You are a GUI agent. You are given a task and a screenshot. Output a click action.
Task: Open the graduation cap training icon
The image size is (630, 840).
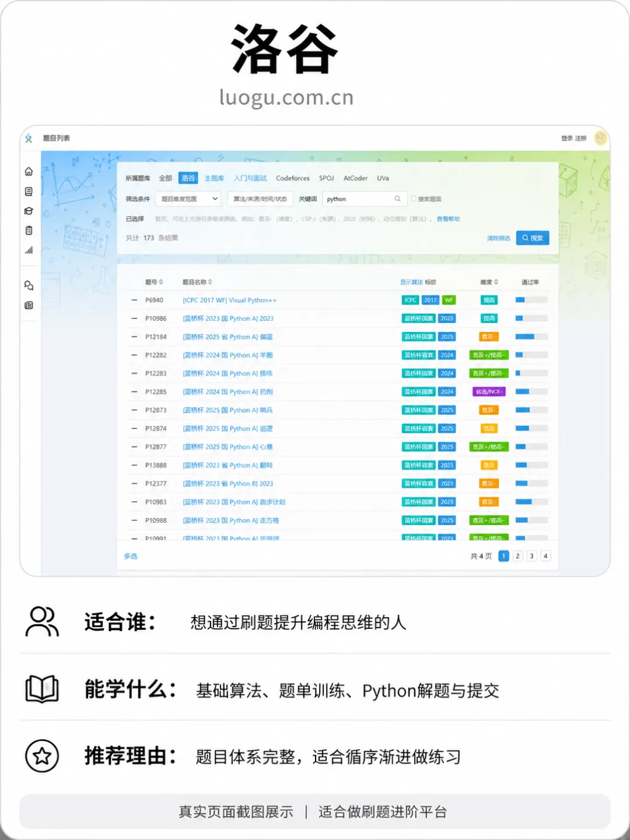[29, 211]
